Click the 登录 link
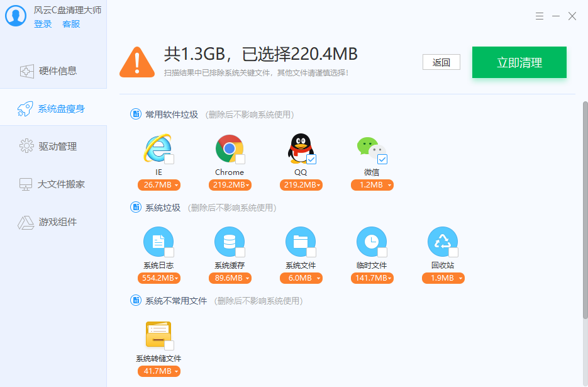588x387 pixels. tap(43, 24)
